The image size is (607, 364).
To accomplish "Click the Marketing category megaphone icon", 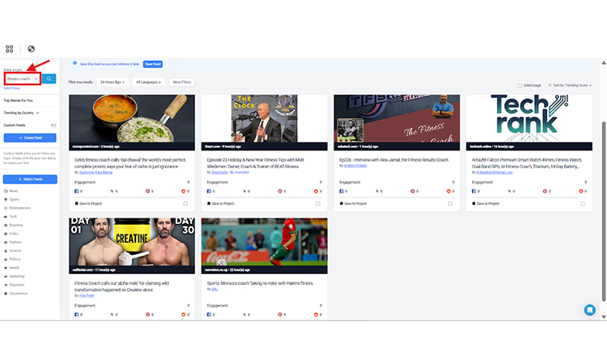I will tap(6, 276).
